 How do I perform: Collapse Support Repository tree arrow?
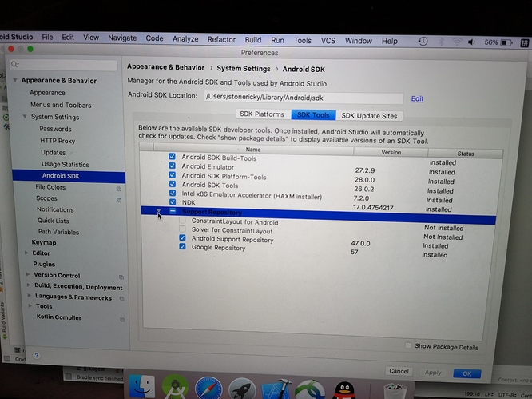(158, 211)
